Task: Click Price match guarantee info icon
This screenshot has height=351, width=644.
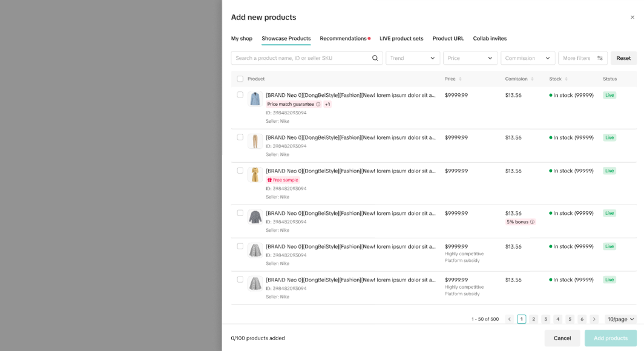Action: [x=318, y=104]
